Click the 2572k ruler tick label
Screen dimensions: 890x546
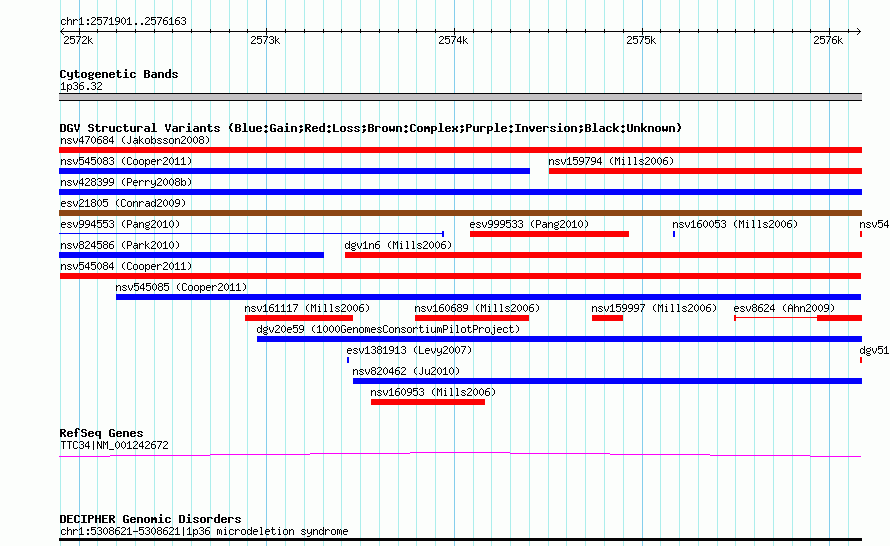tap(78, 40)
